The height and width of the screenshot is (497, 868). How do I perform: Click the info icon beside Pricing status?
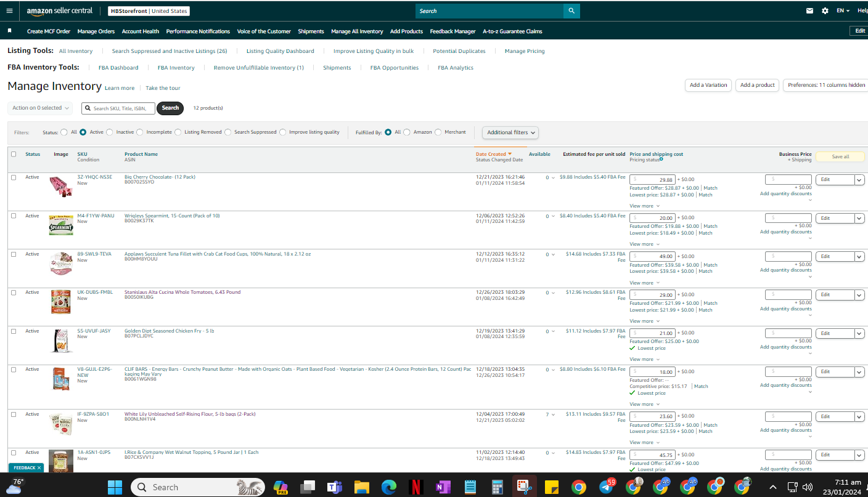click(661, 160)
